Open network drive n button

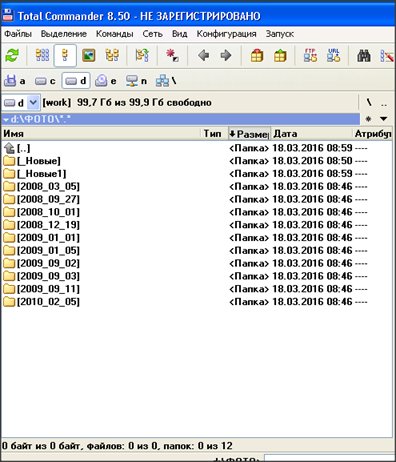click(x=136, y=81)
